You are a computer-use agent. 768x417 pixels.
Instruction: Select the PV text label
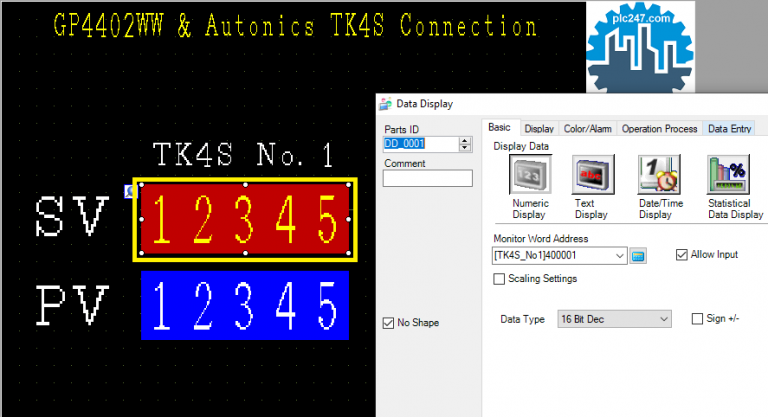click(72, 305)
